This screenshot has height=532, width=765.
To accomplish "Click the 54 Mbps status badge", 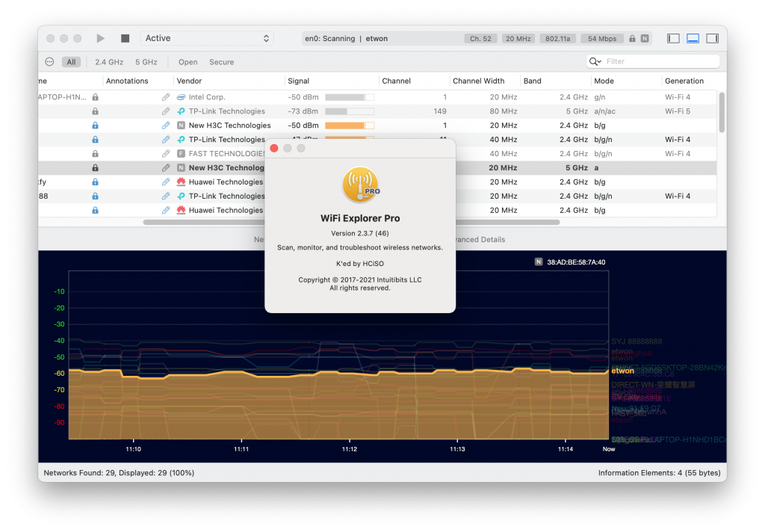I will [x=602, y=39].
